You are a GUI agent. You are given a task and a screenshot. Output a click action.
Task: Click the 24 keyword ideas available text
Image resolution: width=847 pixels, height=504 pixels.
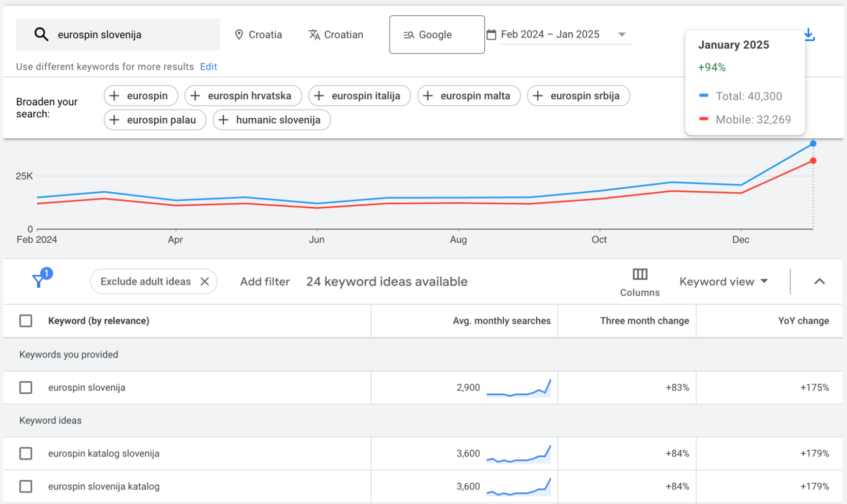[387, 282]
